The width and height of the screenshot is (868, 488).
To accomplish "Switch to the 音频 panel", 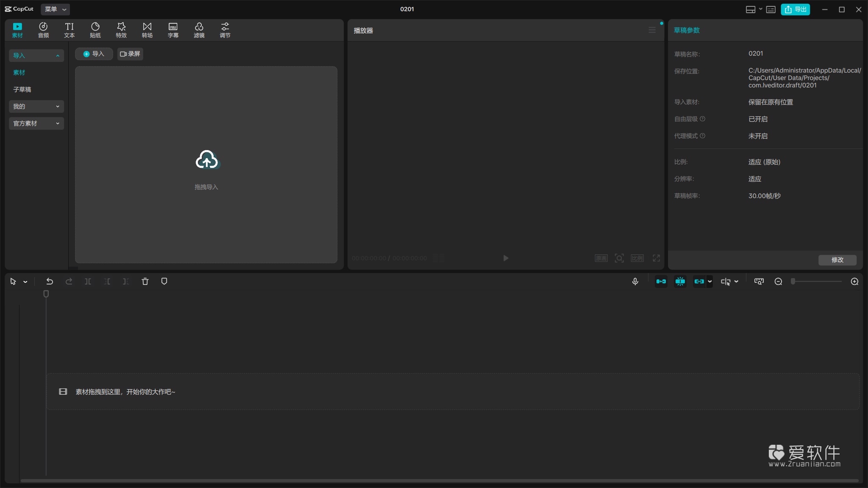I will pos(43,29).
